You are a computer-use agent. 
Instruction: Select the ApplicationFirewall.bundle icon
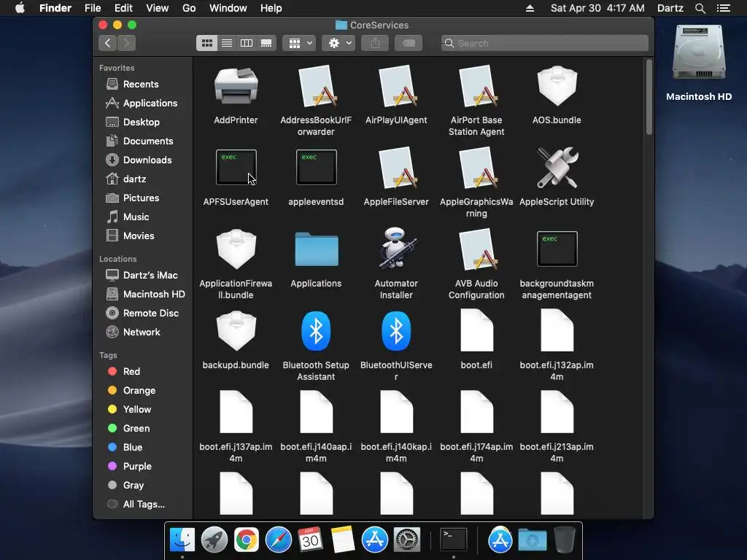[236, 249]
